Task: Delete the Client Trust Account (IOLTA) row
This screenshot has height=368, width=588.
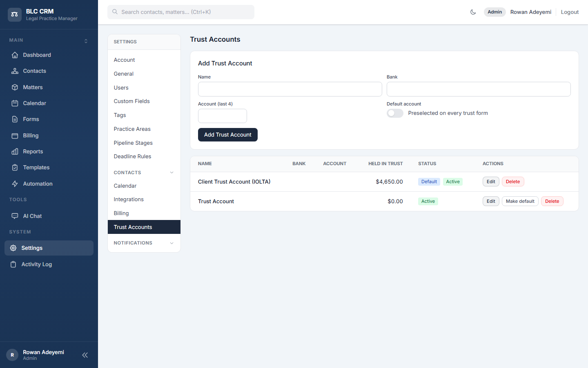Action: pos(513,182)
